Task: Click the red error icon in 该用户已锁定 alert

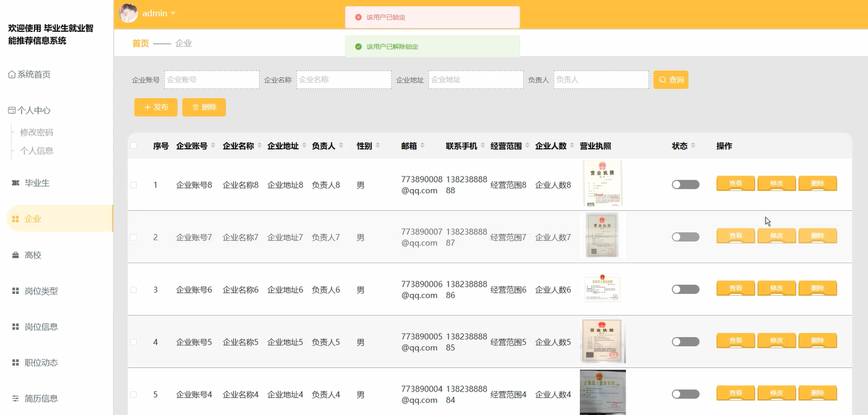Action: click(x=359, y=17)
